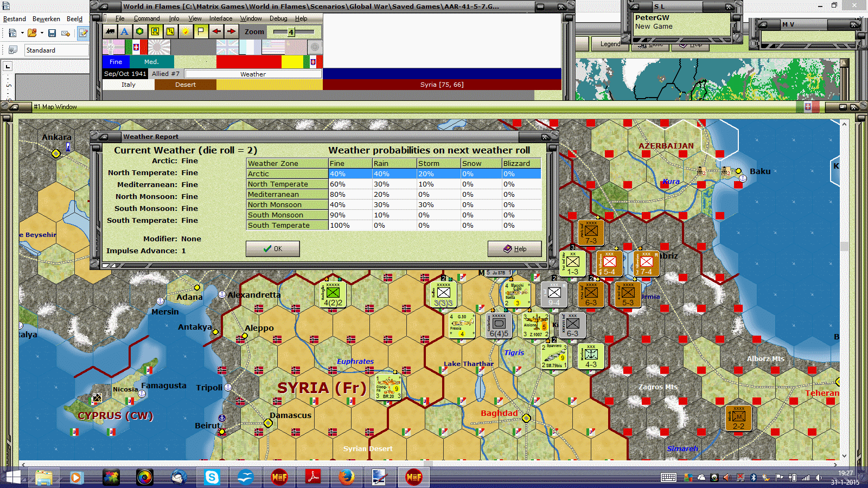Viewport: 868px width, 488px height.
Task: Click the 2-2 orange unit near Teheran
Action: pyautogui.click(x=739, y=418)
